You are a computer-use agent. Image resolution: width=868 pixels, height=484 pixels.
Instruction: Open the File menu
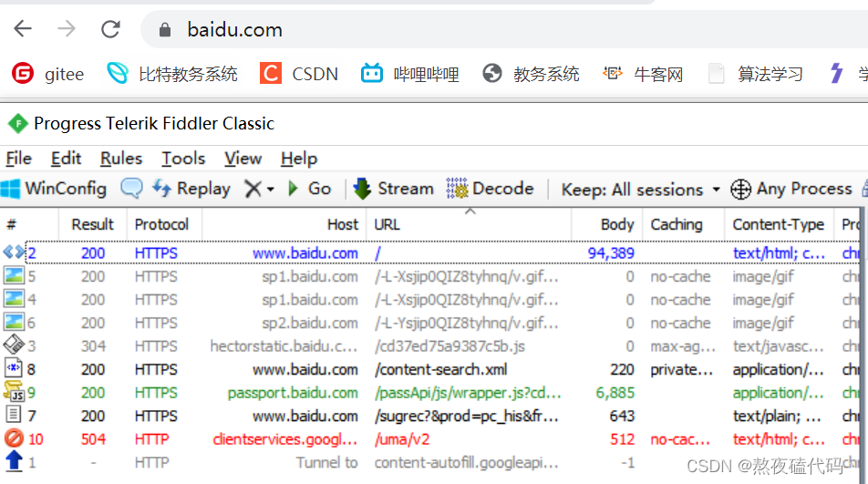(19, 159)
